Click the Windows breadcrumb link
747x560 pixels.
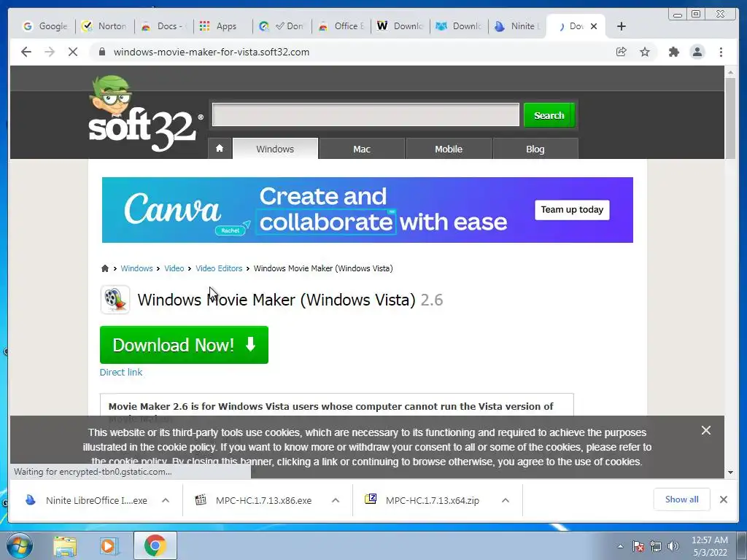[136, 268]
